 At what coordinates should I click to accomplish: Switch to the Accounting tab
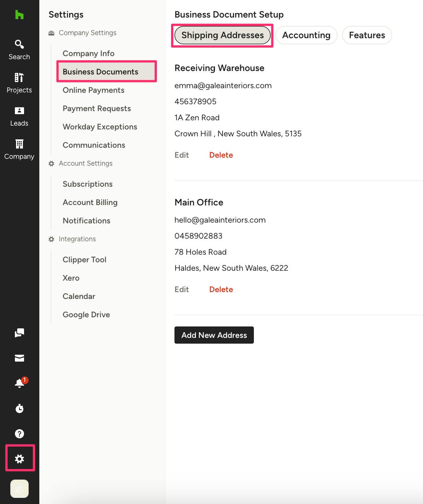pyautogui.click(x=306, y=35)
